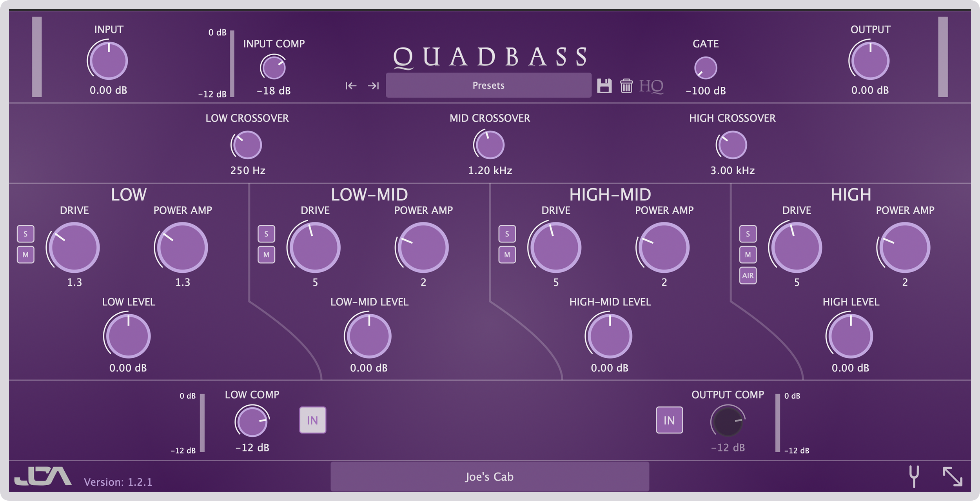Delete the preset using the trash icon
This screenshot has height=501, width=980.
pyautogui.click(x=626, y=86)
